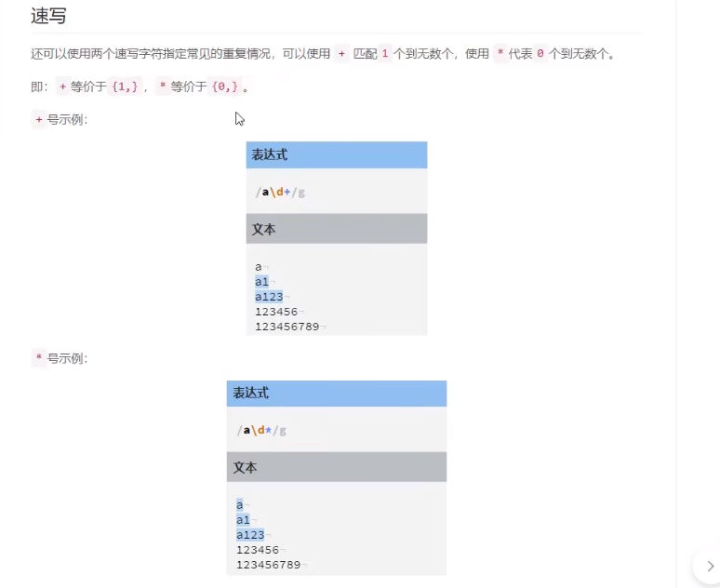Click the regex /a\d+/g expression

[x=280, y=192]
